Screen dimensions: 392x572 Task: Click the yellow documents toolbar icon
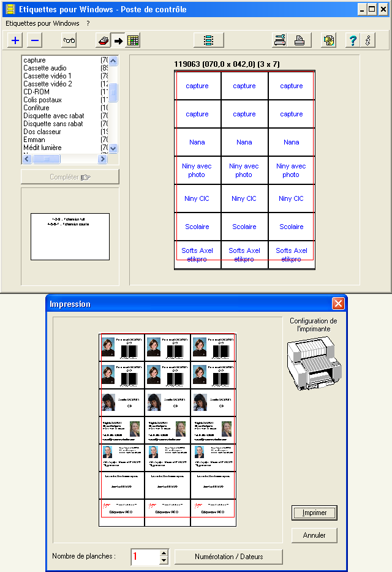click(x=328, y=40)
